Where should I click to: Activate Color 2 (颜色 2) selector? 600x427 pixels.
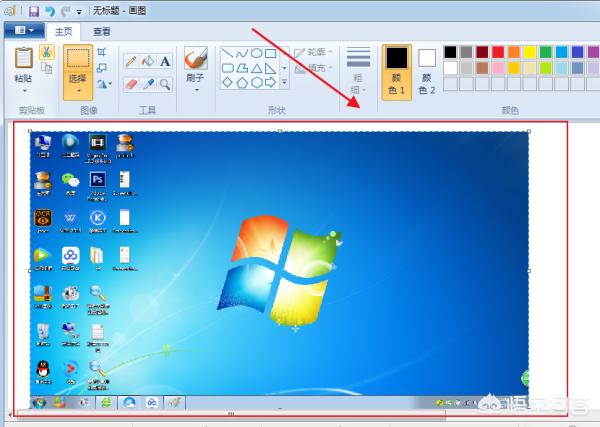click(427, 70)
